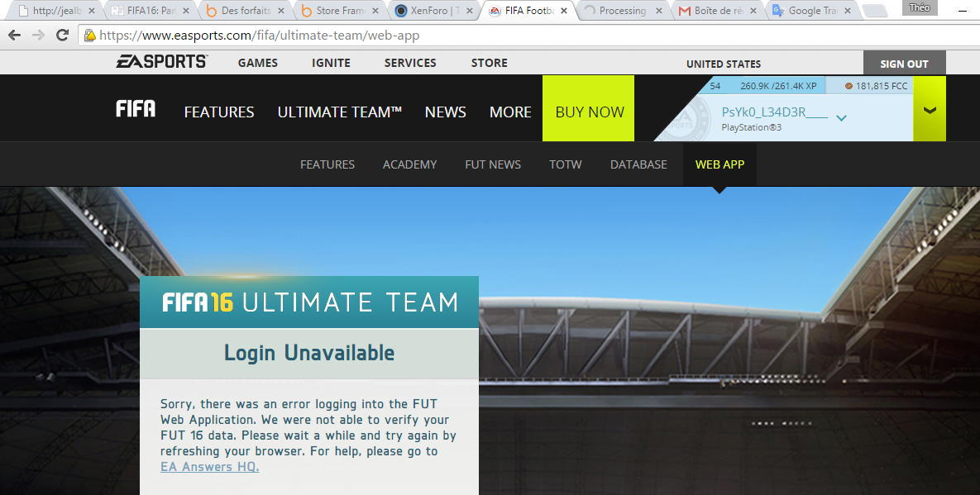Image resolution: width=980 pixels, height=495 pixels.
Task: Click the Login Unavailable heading
Action: [309, 353]
